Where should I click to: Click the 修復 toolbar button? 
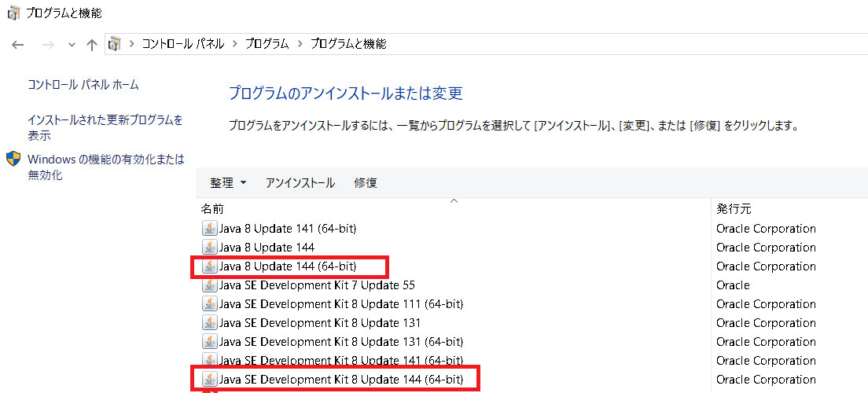click(x=366, y=182)
